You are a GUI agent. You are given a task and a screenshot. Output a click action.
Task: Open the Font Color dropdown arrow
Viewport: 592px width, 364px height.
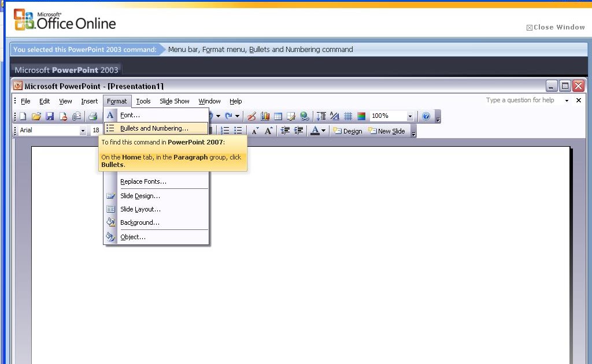(x=323, y=131)
